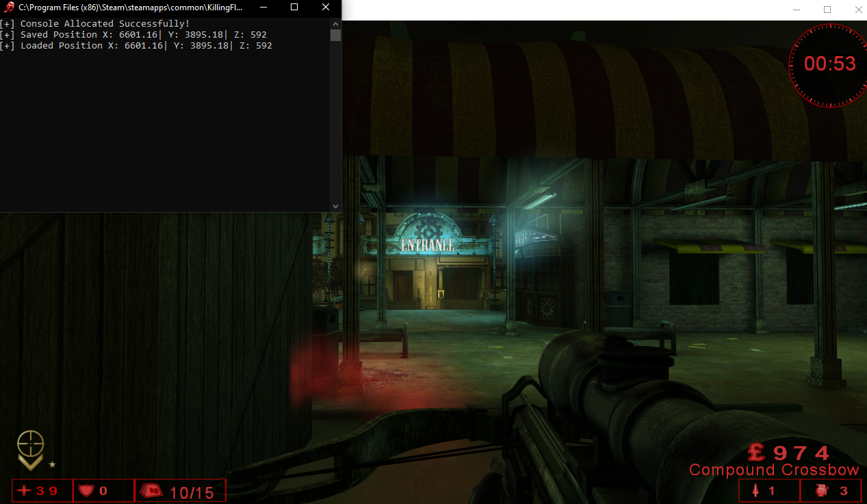This screenshot has height=504, width=867.
Task: Maximize the Killing Floor game window
Action: 827,10
